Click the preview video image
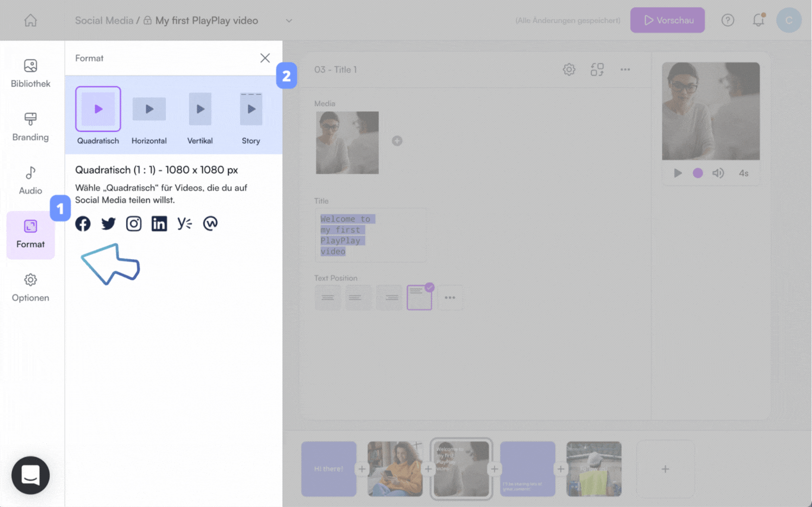812x507 pixels. (711, 111)
